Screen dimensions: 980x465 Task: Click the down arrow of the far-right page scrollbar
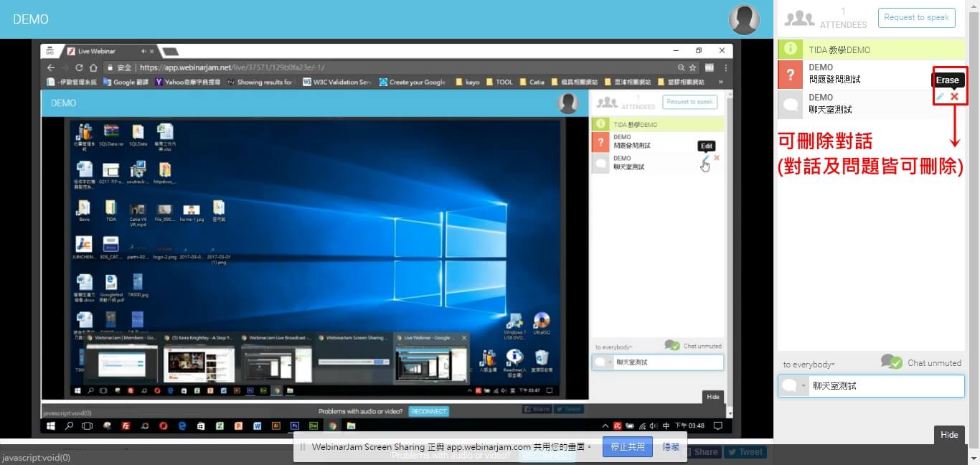coord(974,459)
